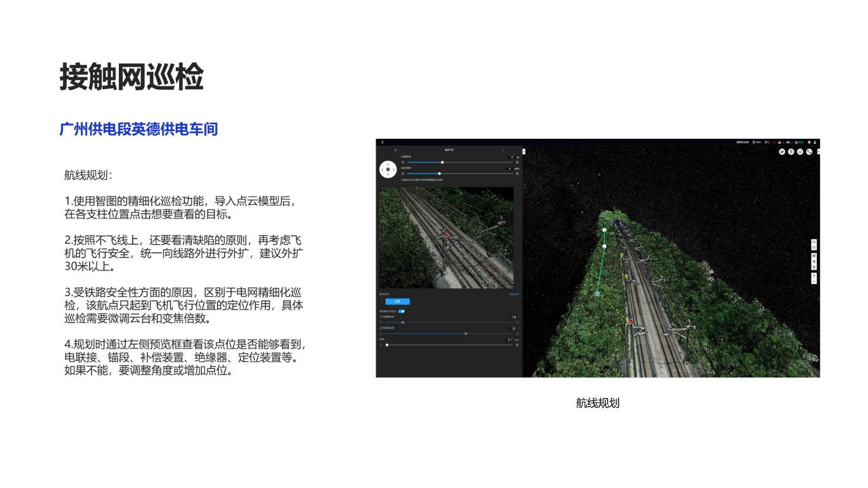Select the blue waypoint on the flight route
The width and height of the screenshot is (868, 488).
[x=597, y=293]
